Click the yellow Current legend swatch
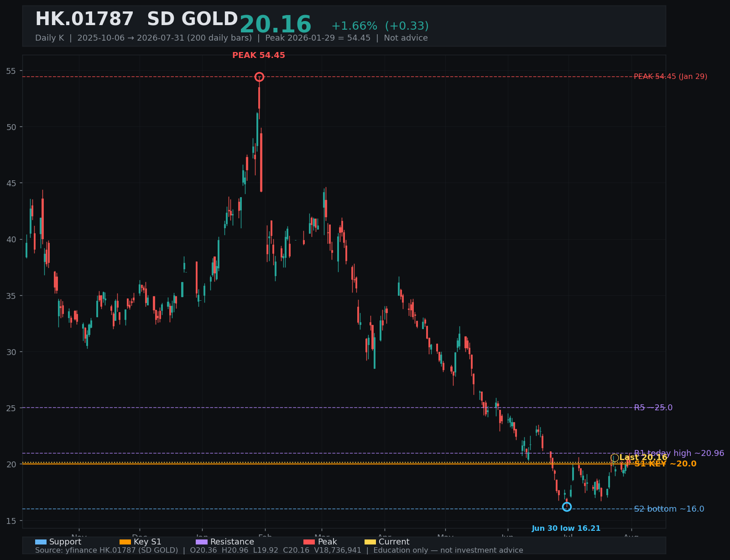 click(x=370, y=542)
